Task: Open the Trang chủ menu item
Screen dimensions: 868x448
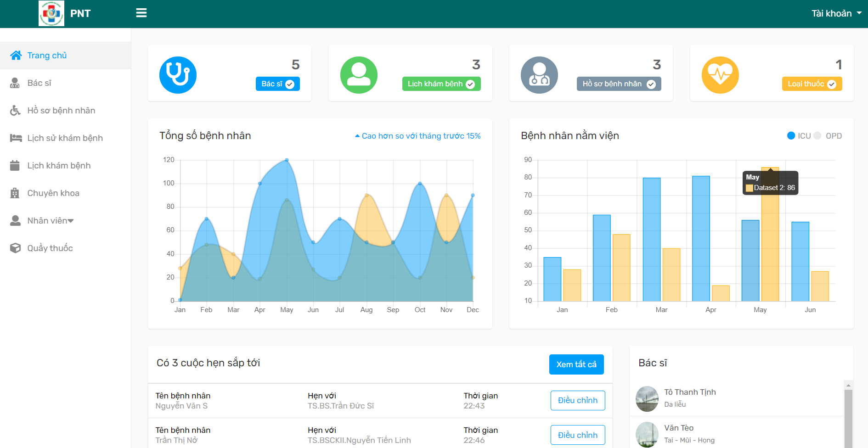Action: (x=66, y=56)
